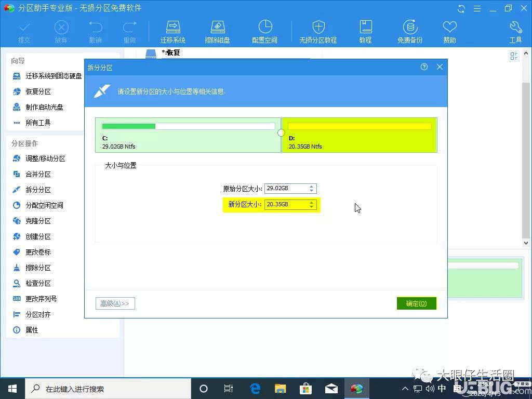Screen dimensions: 532x399
Task: Choose 擦除分区 operation
Action: (x=32, y=268)
